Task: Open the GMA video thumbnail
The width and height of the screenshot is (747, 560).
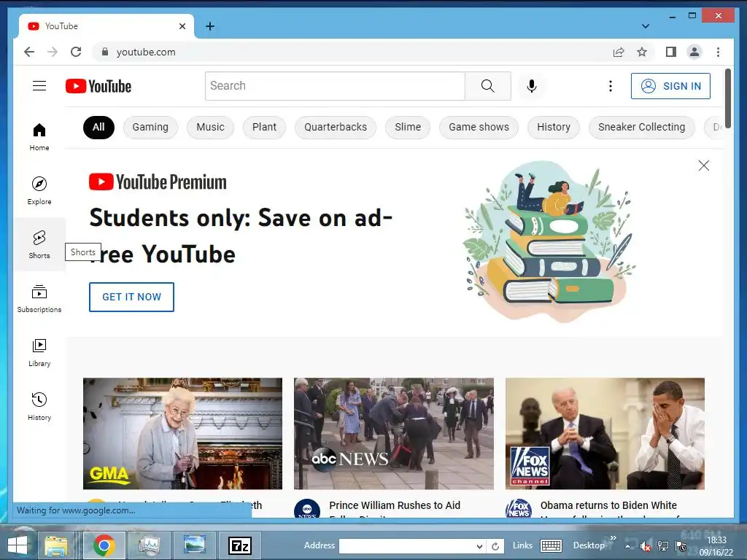Action: point(182,433)
